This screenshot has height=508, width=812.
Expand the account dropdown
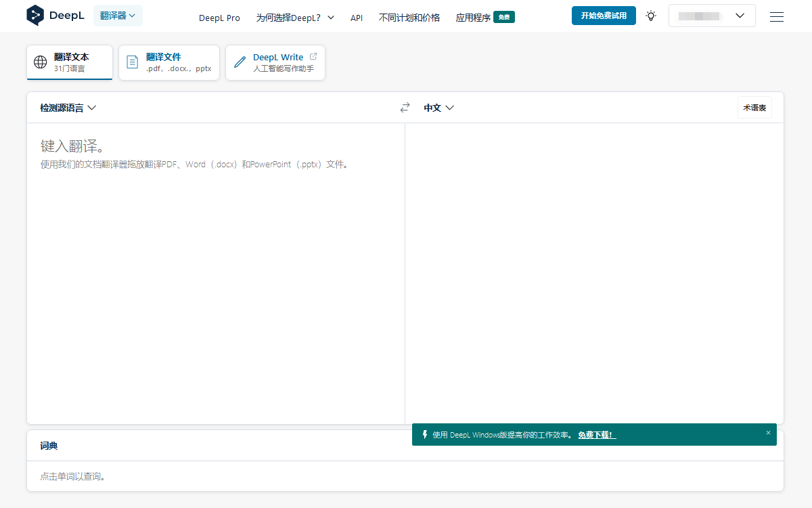click(712, 16)
